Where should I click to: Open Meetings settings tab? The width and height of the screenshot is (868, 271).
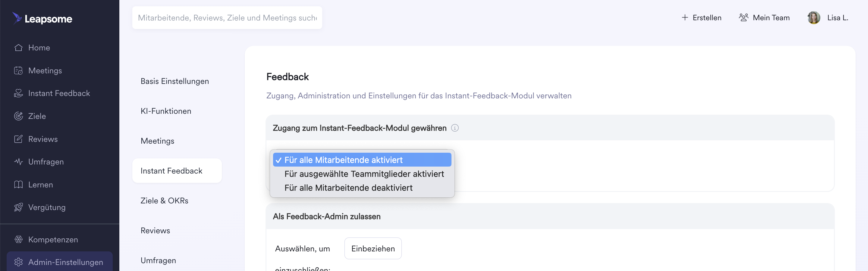(x=157, y=141)
